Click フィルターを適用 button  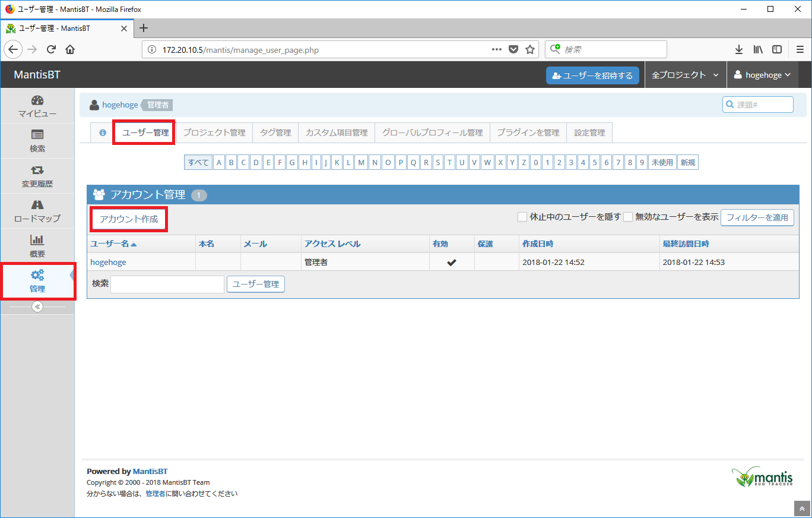[x=757, y=217]
